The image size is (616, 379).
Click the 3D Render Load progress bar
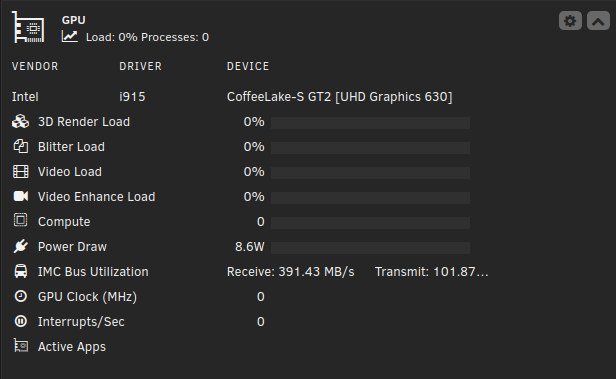coord(370,123)
